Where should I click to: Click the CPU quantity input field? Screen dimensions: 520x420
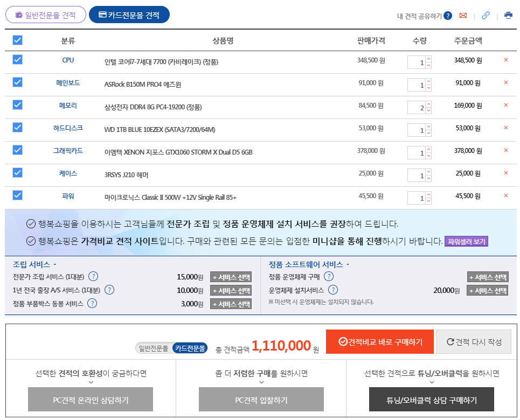coord(417,63)
